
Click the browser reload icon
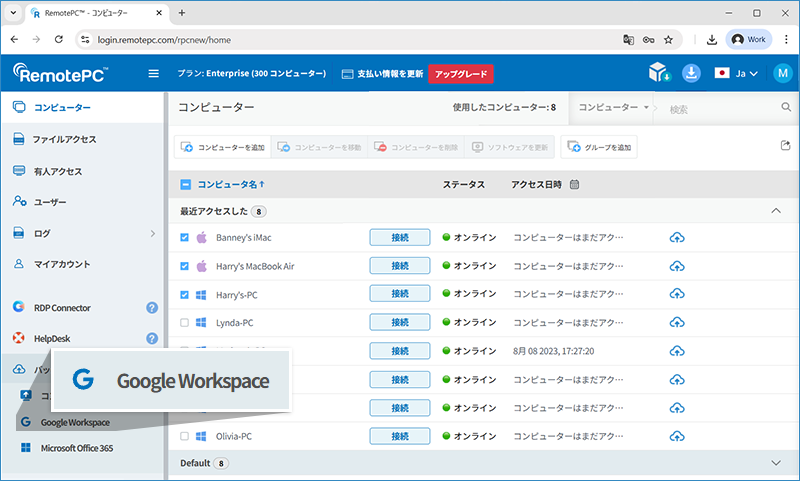[59, 39]
